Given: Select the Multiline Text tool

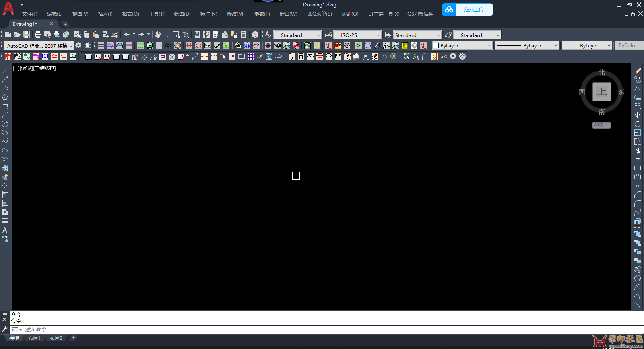Looking at the screenshot, I should tap(5, 230).
